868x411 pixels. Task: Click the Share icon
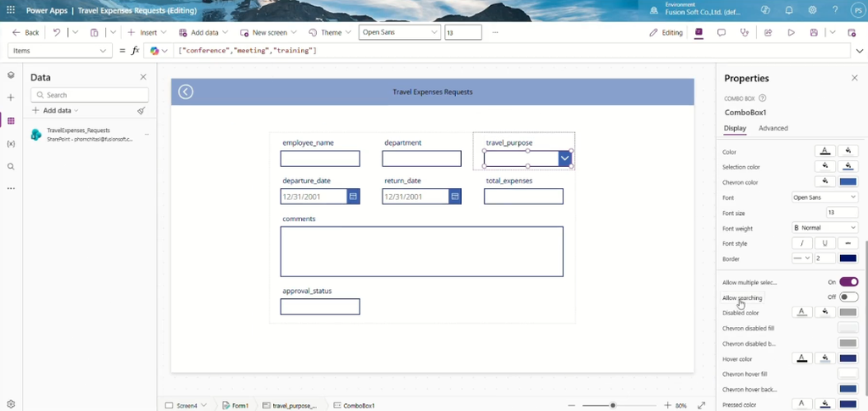click(x=768, y=33)
